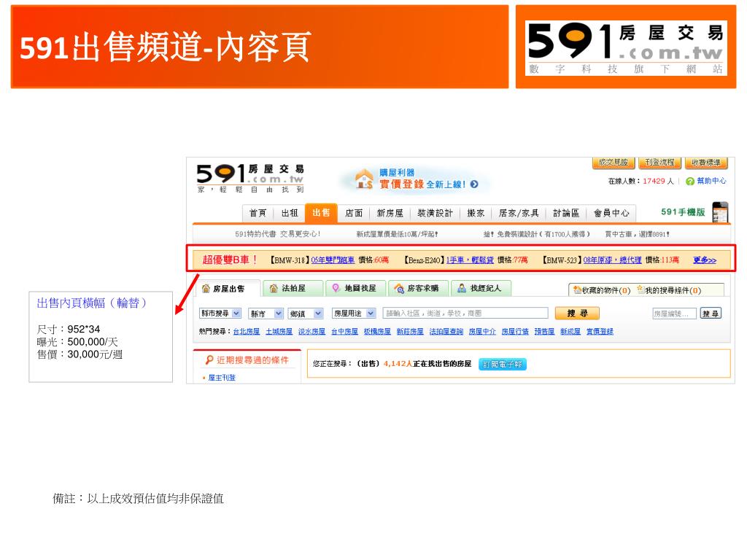Open the 新房屋 navigation item

point(390,214)
